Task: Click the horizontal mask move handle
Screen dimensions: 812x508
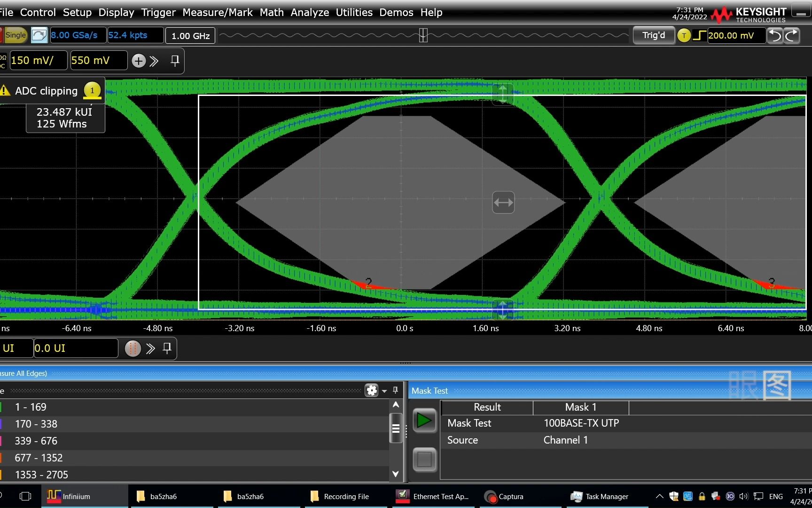Action: coord(503,203)
